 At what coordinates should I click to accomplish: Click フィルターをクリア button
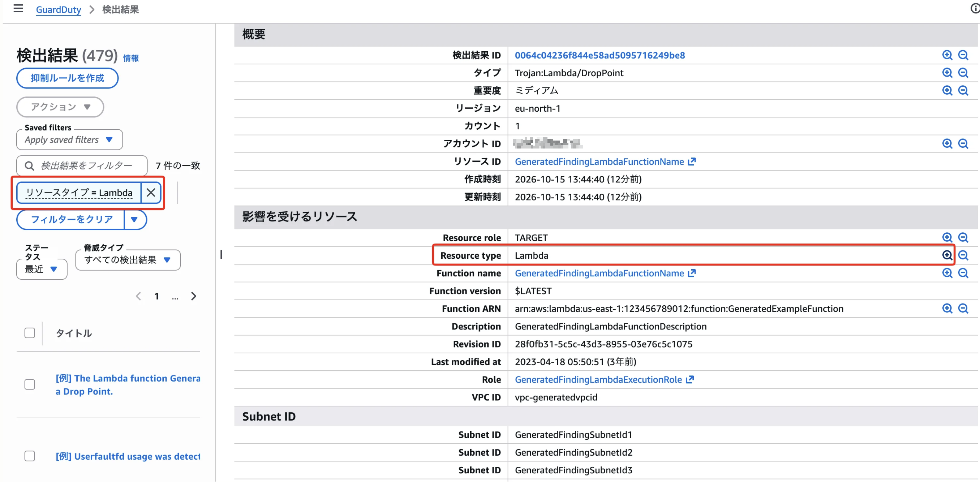coord(71,220)
